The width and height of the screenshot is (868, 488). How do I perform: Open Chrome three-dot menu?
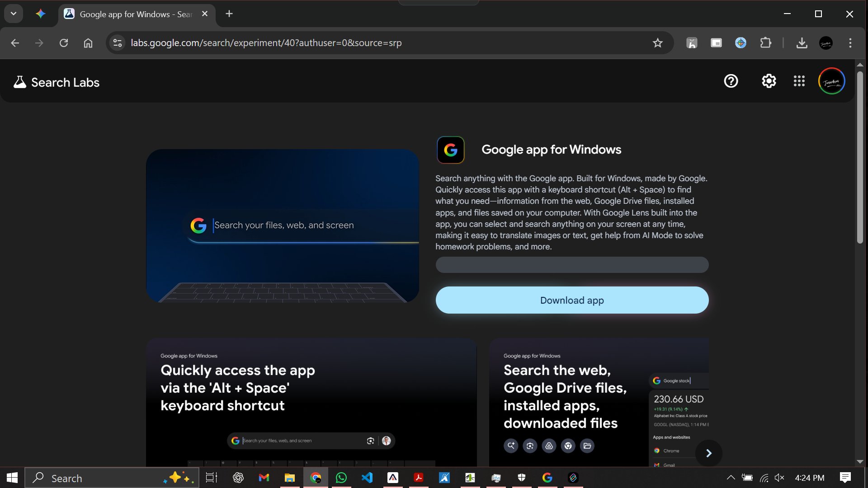click(x=850, y=43)
